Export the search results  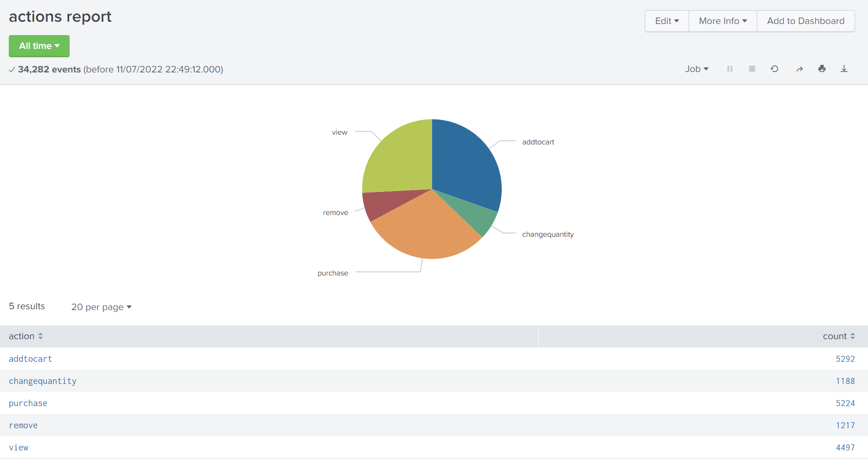[x=844, y=69]
